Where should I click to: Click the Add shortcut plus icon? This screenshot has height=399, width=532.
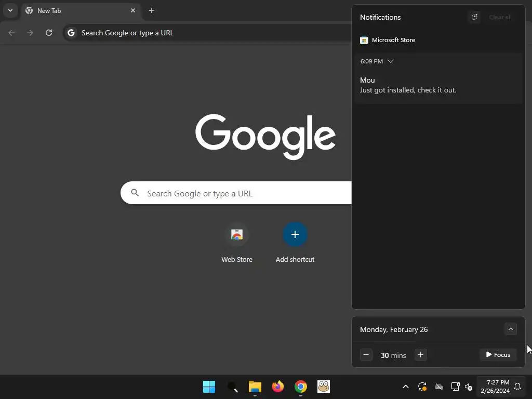[x=295, y=234]
